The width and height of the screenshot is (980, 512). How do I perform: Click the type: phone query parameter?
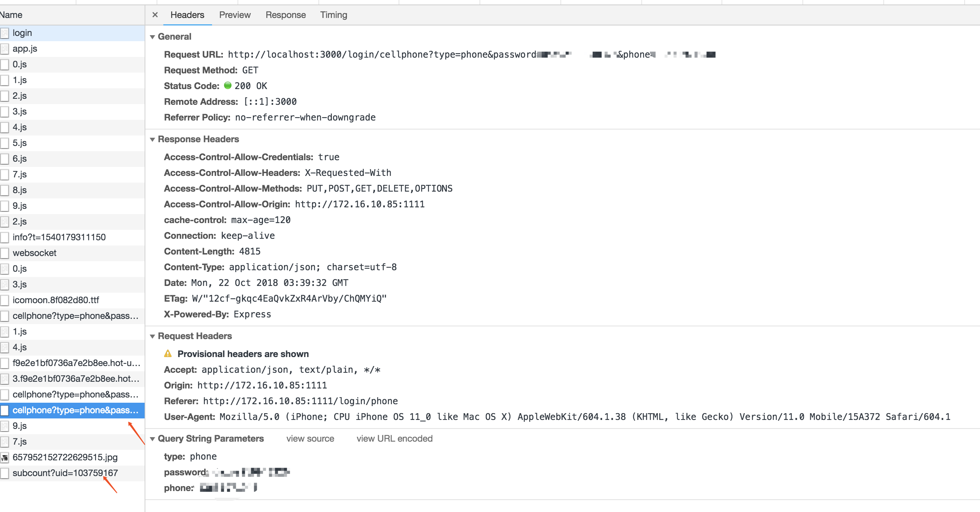(x=190, y=457)
